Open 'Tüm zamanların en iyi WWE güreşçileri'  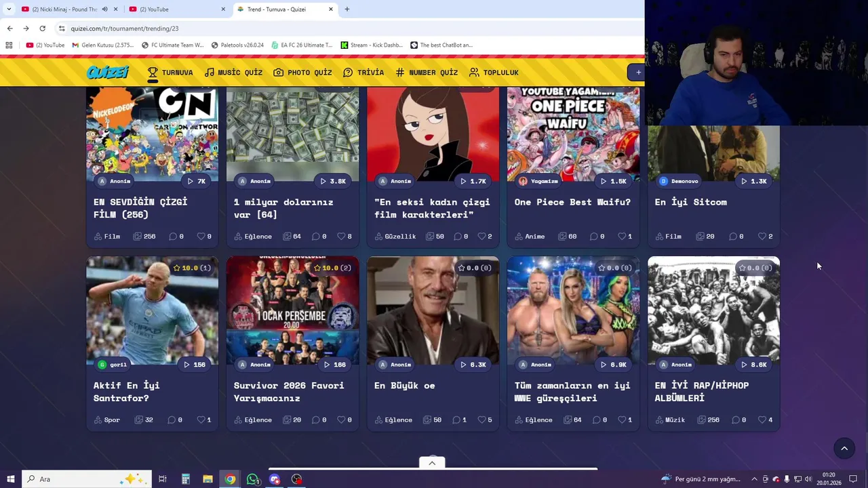pyautogui.click(x=572, y=392)
